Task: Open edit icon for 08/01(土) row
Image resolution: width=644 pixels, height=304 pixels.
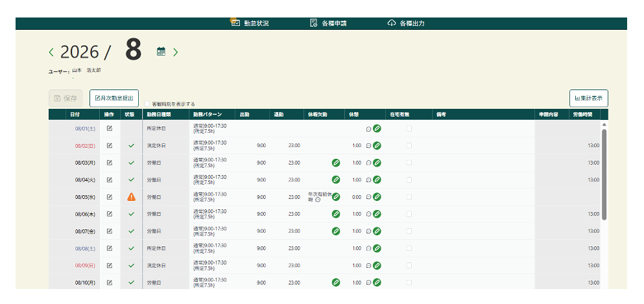Action: pyautogui.click(x=110, y=128)
